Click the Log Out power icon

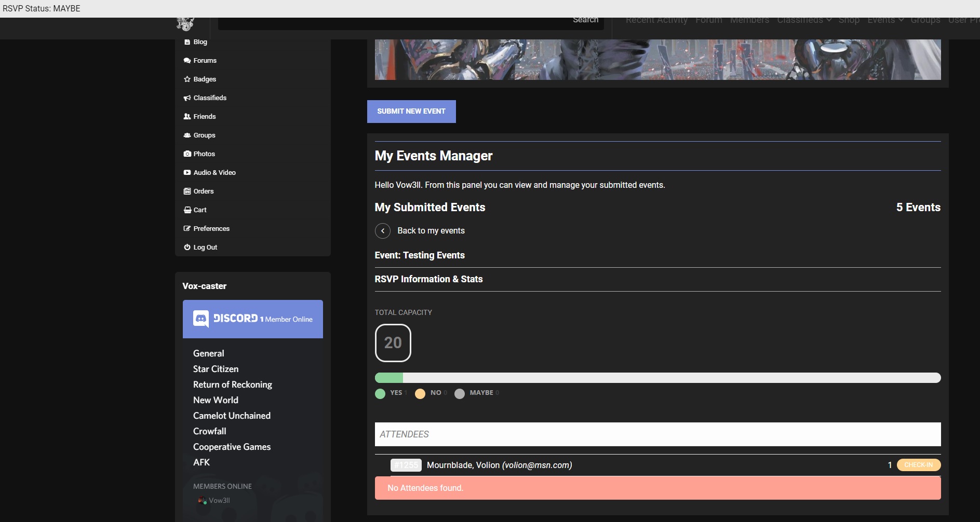point(187,248)
